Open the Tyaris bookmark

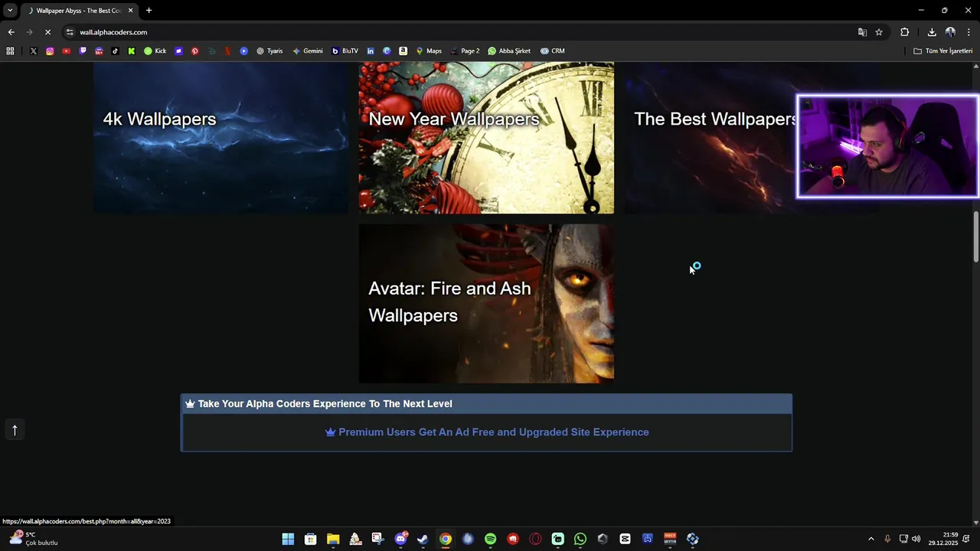(x=269, y=51)
